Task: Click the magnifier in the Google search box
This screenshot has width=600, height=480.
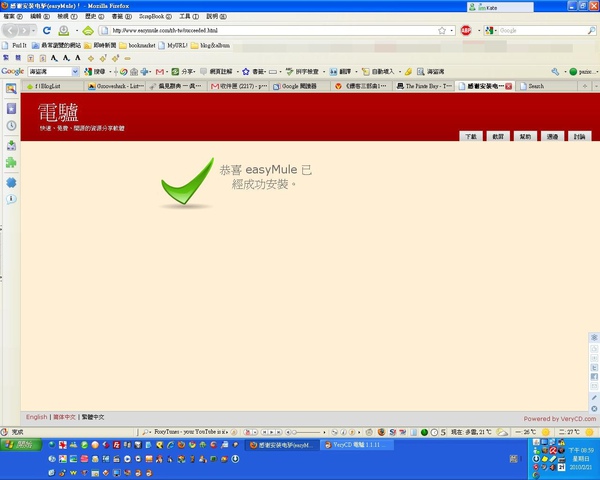Action: pyautogui.click(x=591, y=30)
